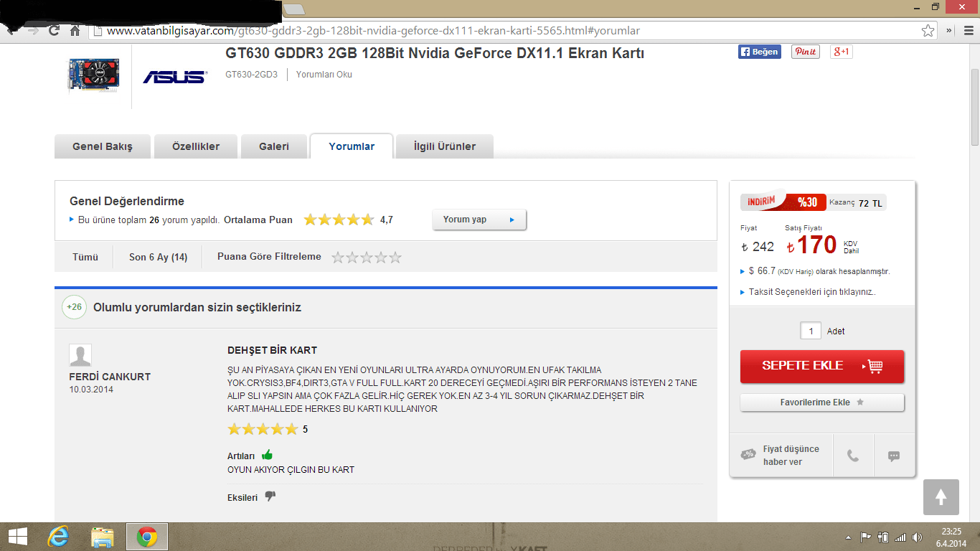980x551 pixels.
Task: Click Favorilerime Ekle button
Action: (x=822, y=402)
